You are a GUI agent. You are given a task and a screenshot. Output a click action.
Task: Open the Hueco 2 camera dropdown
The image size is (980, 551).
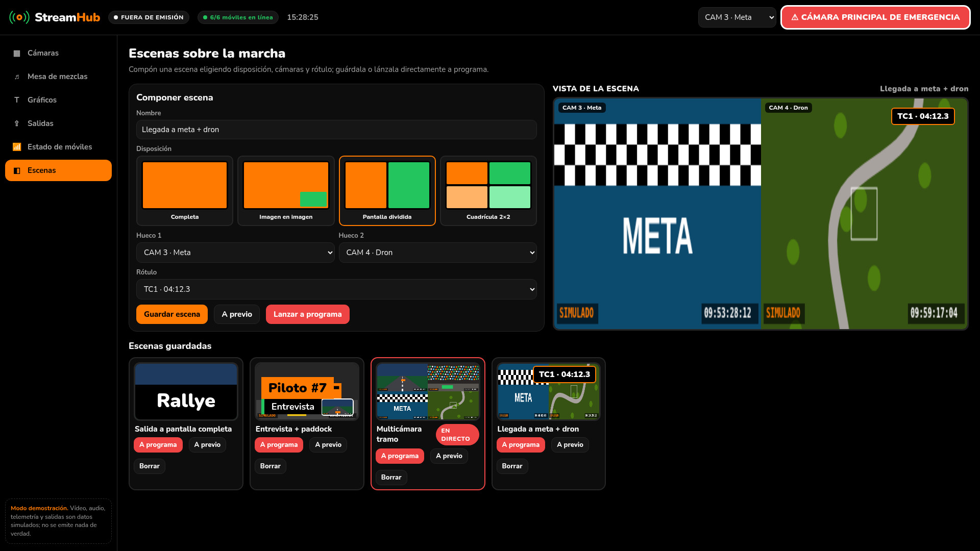pos(438,253)
